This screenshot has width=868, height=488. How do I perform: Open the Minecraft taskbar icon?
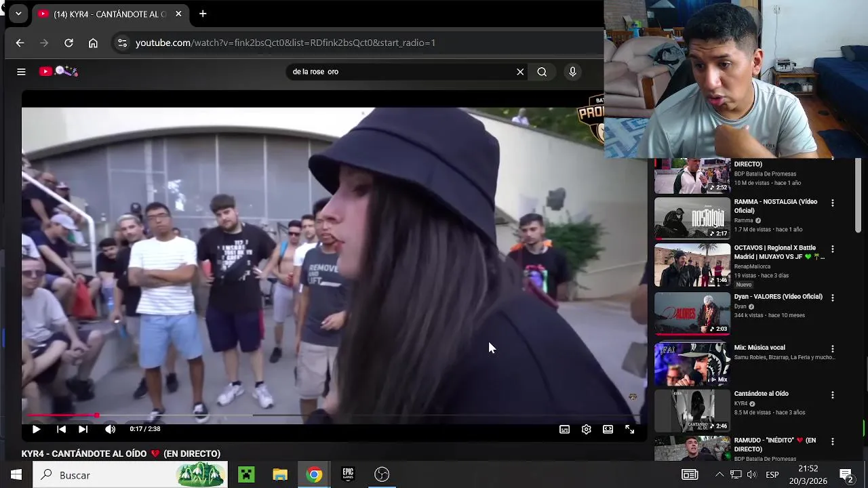246,474
